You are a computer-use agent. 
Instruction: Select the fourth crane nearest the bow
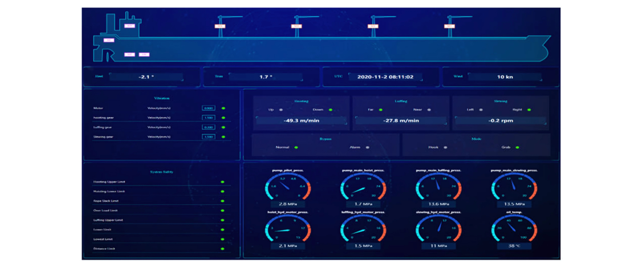[449, 26]
